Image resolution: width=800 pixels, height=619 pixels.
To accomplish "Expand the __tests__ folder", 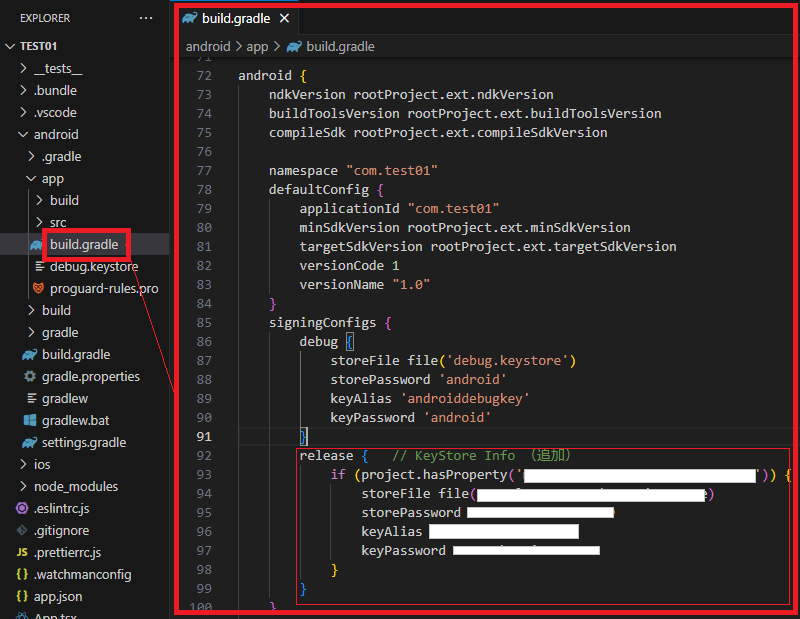I will (x=58, y=68).
